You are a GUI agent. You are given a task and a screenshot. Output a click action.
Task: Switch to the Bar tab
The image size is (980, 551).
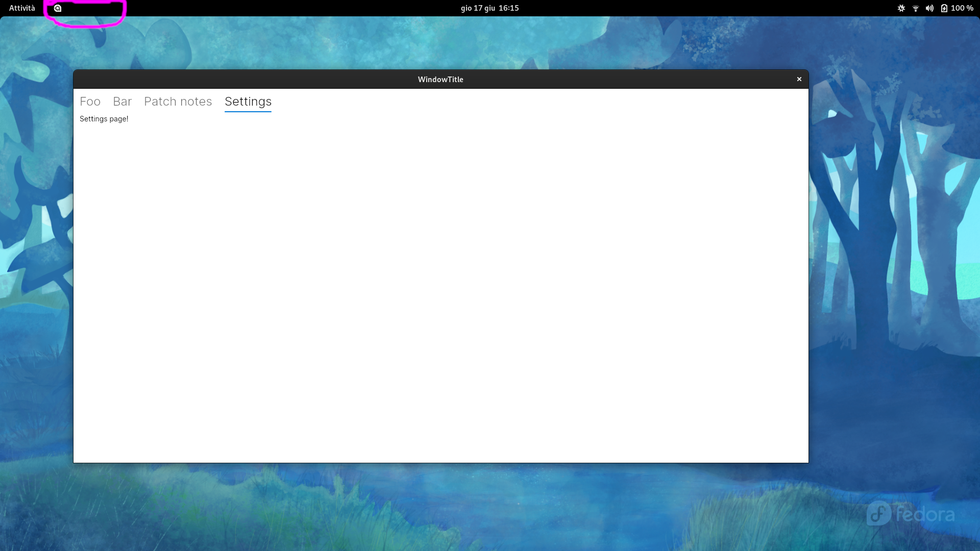click(122, 102)
